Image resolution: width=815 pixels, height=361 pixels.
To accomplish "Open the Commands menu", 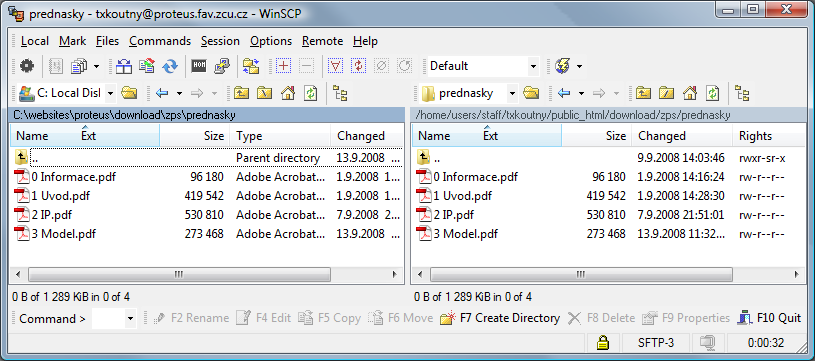I will pyautogui.click(x=160, y=41).
